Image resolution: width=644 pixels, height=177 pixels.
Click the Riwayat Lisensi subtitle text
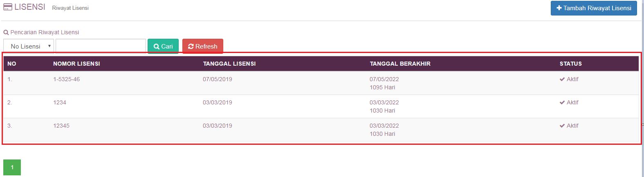70,8
